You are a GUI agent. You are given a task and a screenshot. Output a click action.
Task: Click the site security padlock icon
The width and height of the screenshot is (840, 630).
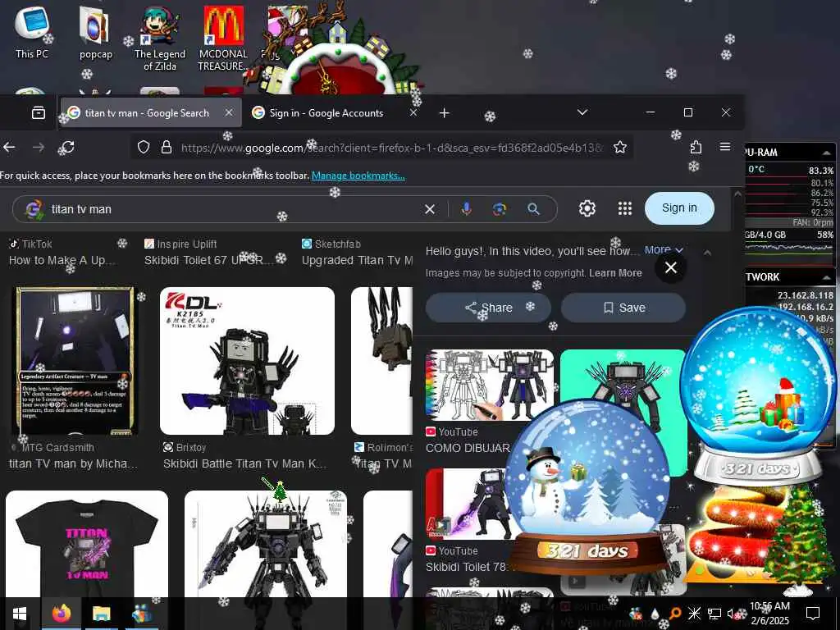click(167, 148)
